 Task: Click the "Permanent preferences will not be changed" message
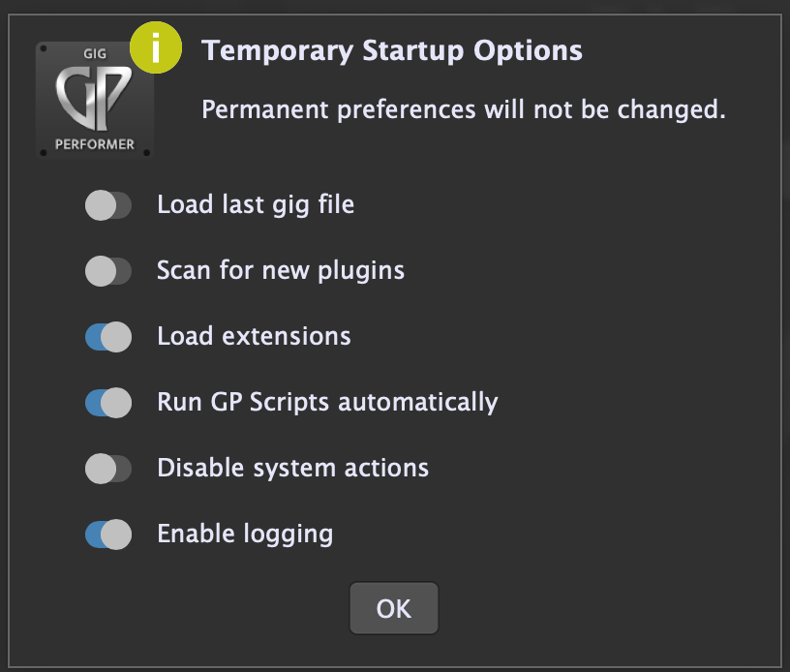click(464, 109)
